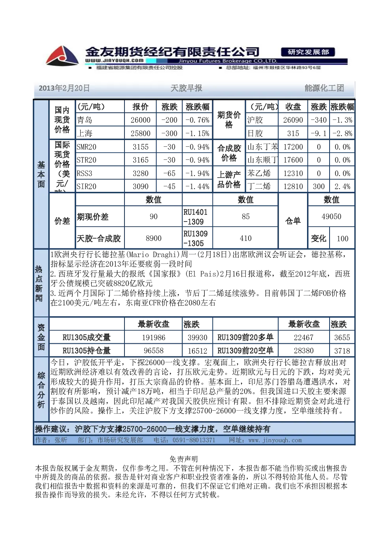Click the 研究发展部 badge

[308, 52]
